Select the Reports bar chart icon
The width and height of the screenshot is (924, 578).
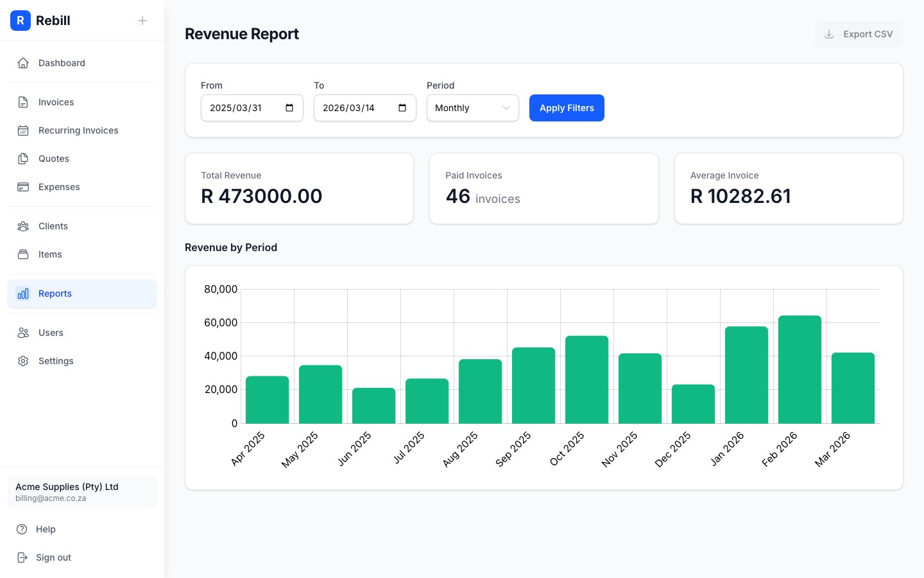click(23, 293)
